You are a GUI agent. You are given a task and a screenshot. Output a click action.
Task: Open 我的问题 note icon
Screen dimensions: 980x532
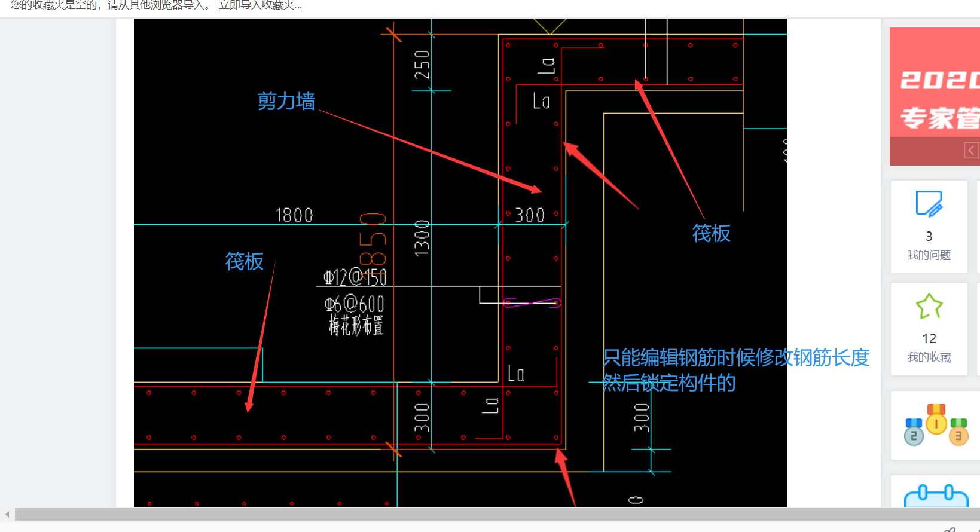(x=929, y=204)
